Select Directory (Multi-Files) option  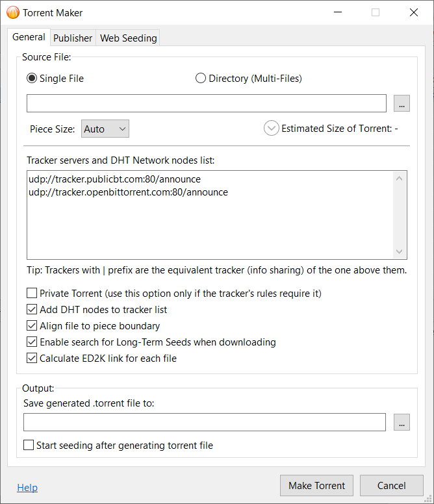[201, 79]
